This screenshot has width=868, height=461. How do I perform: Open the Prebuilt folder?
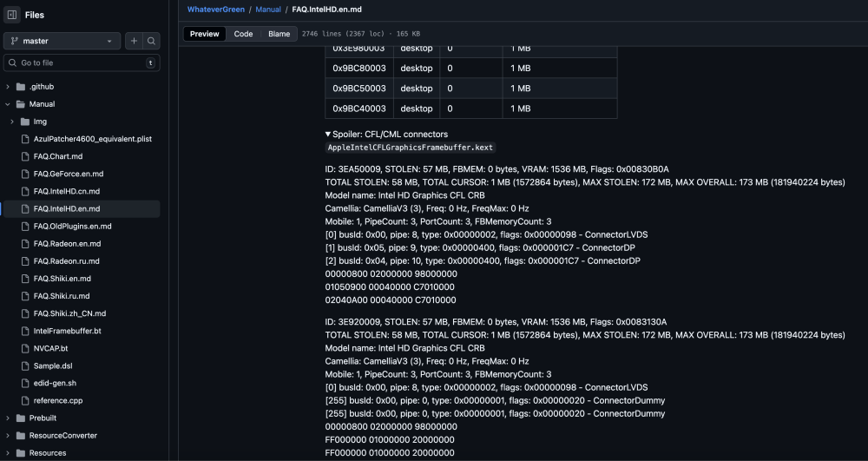tap(43, 418)
